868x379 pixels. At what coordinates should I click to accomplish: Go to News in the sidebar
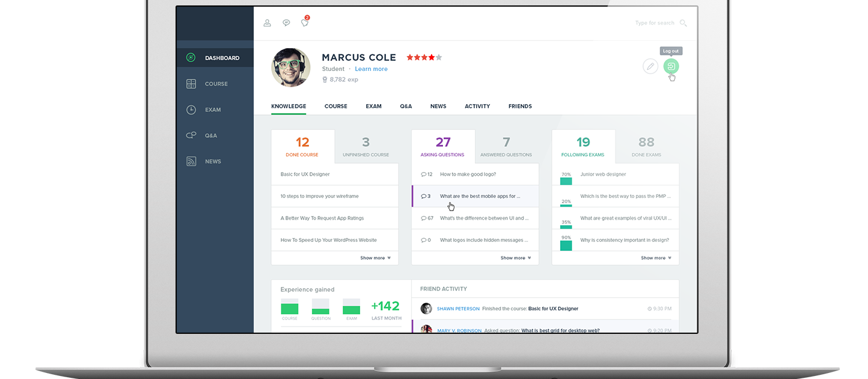coord(213,162)
